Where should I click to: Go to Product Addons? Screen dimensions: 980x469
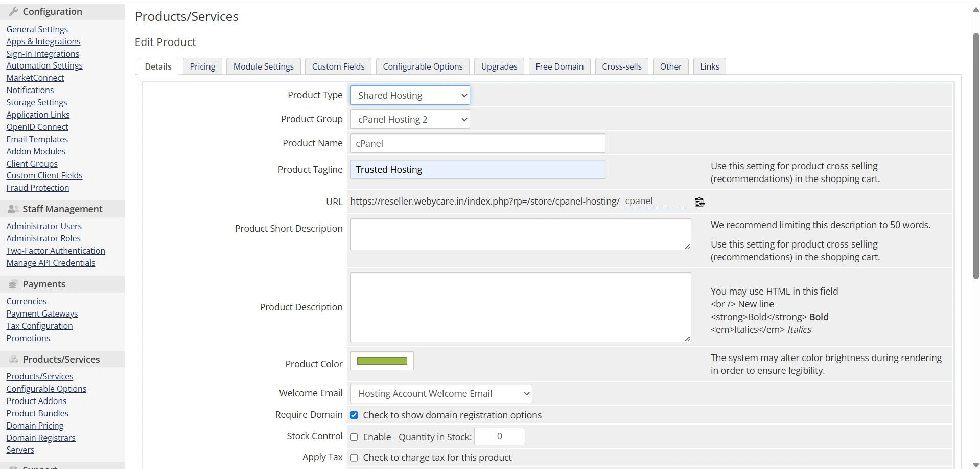pyautogui.click(x=37, y=401)
